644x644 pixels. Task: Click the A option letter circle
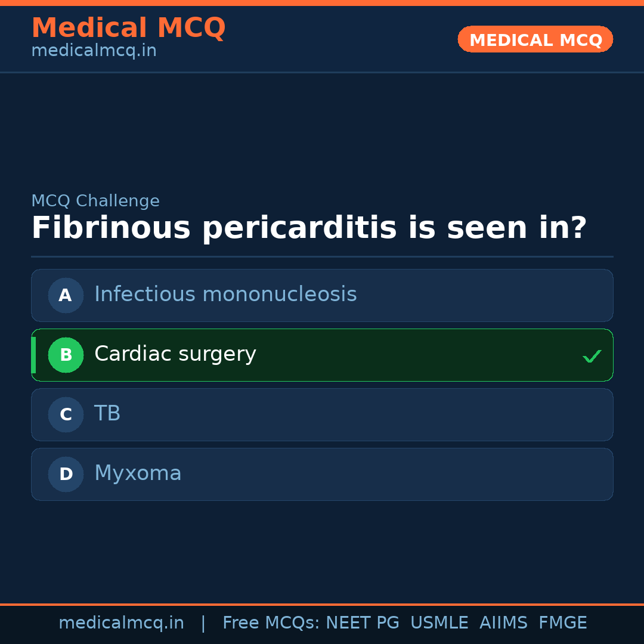66,295
